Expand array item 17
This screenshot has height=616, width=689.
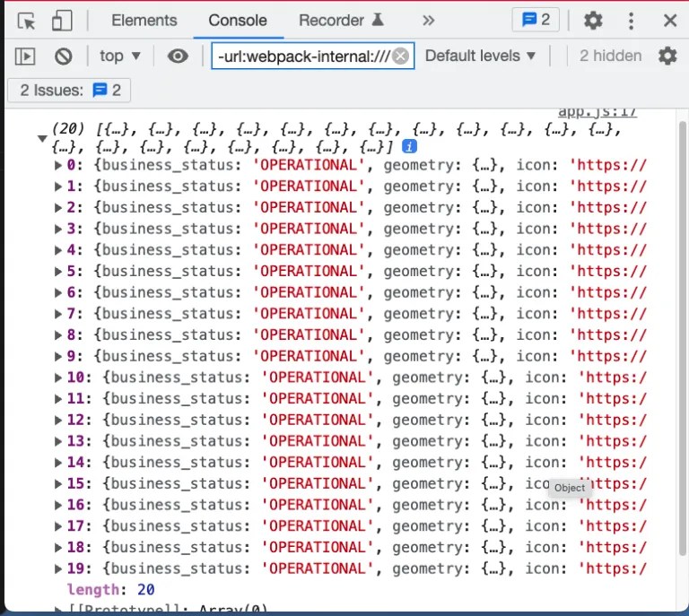[58, 526]
